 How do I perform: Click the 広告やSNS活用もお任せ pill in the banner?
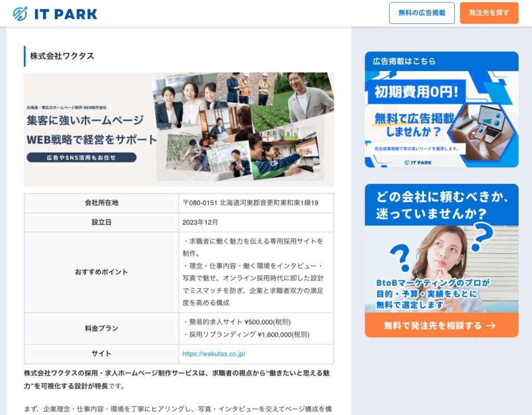coord(82,157)
